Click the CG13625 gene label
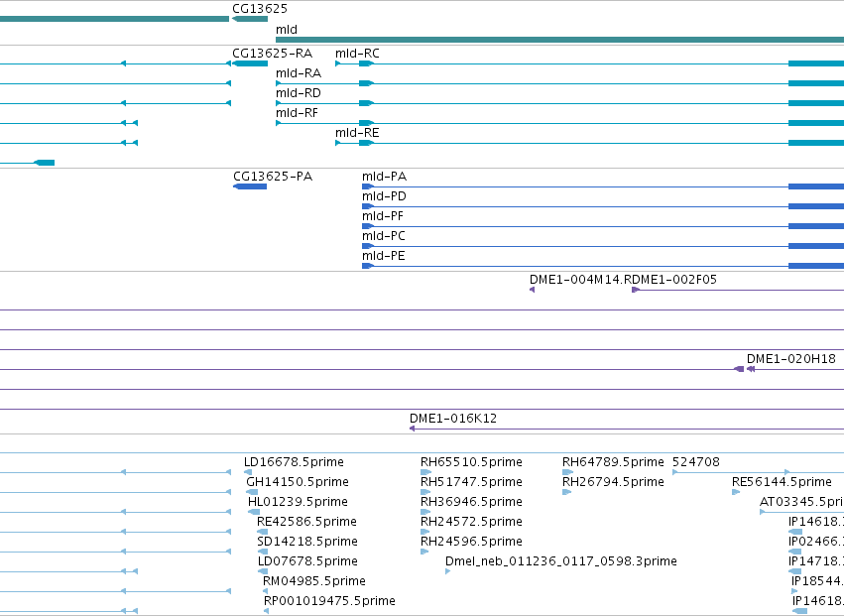The width and height of the screenshot is (844, 616). 260,9
